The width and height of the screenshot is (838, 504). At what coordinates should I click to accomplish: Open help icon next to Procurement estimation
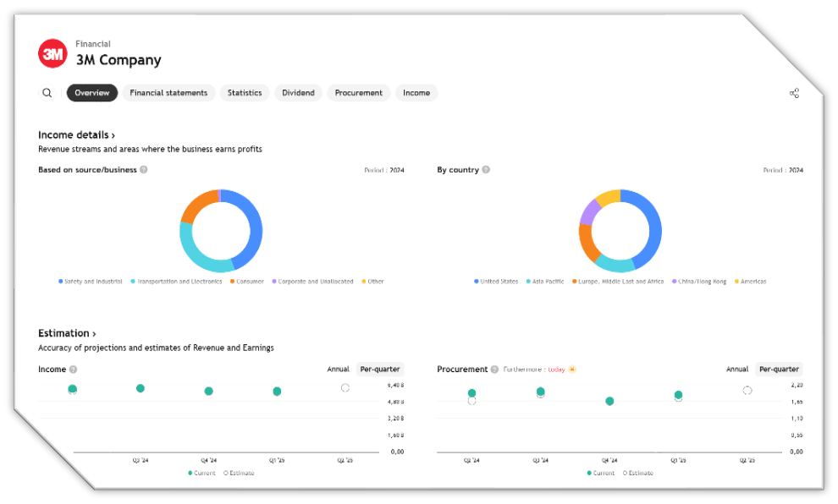pos(494,370)
